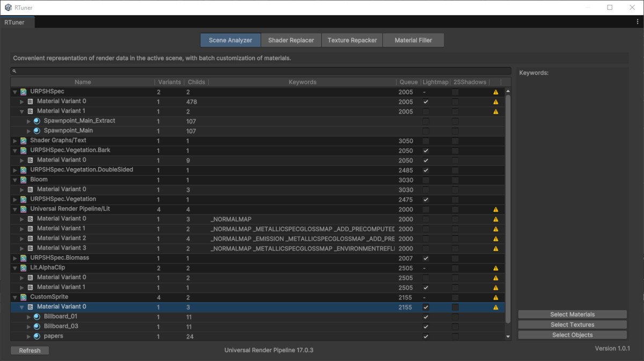Click the search magnifier icon in the filter bar
Screen dimensions: 644x361
[x=14, y=71]
